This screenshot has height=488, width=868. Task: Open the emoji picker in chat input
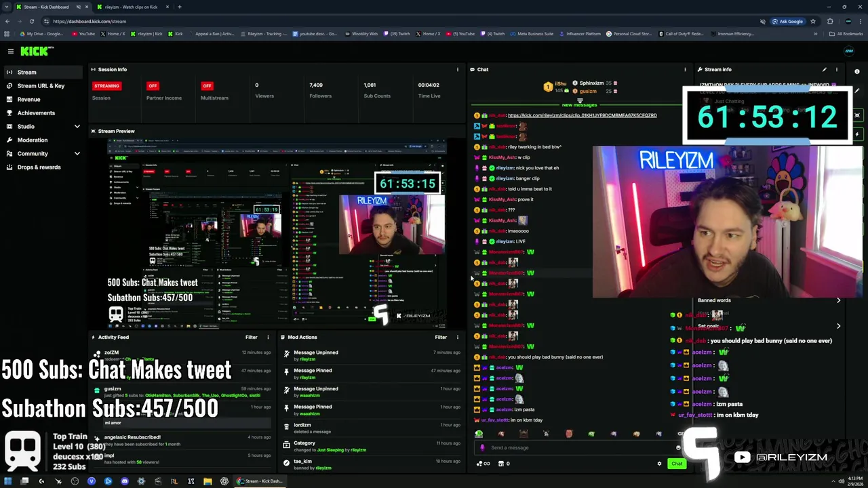point(678,447)
